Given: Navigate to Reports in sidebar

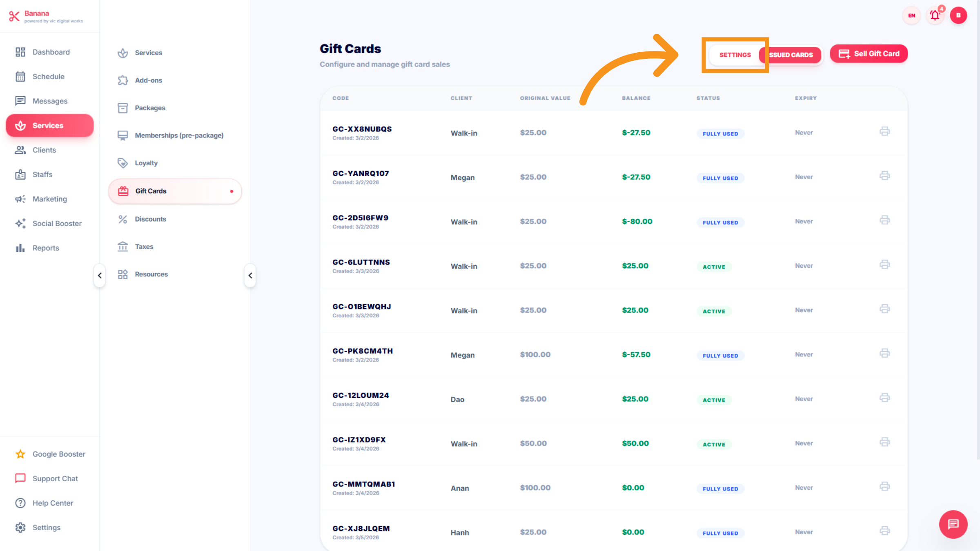Looking at the screenshot, I should (x=46, y=248).
